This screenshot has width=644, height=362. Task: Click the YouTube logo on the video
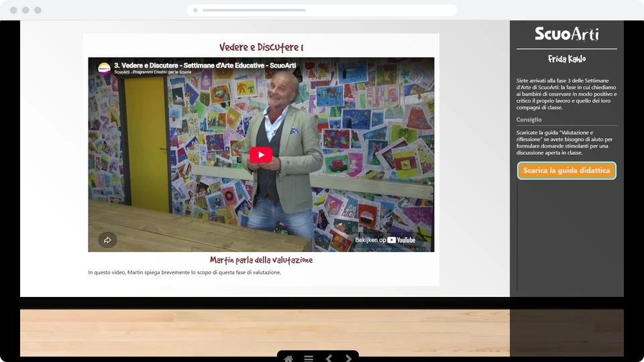[x=401, y=240]
